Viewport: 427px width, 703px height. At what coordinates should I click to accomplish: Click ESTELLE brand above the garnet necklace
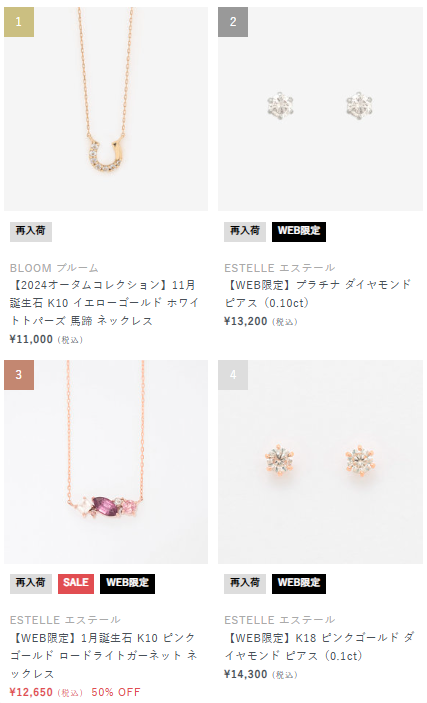click(65, 620)
